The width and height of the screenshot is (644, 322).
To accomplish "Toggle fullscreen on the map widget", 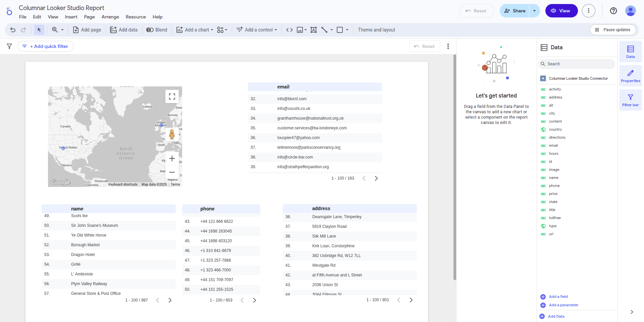I will point(172,96).
